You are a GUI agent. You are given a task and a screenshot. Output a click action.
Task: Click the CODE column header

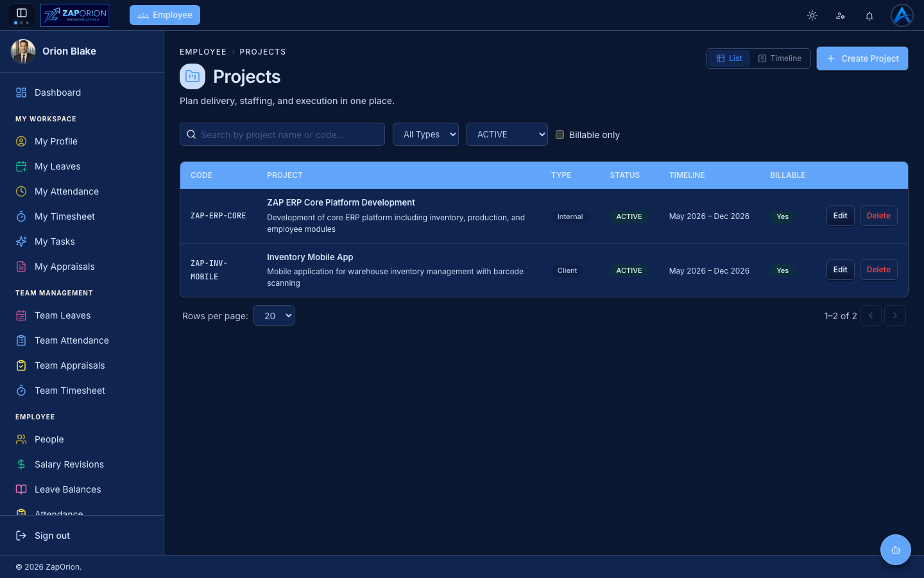[x=201, y=175]
